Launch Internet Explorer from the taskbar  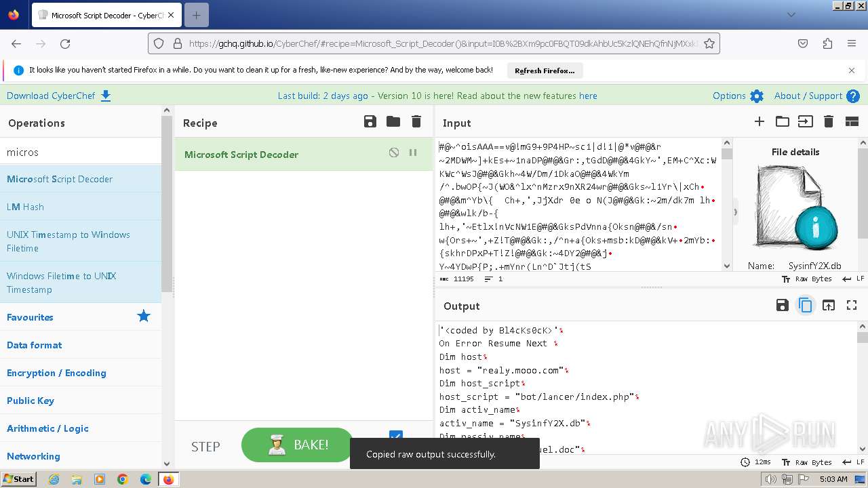click(55, 479)
